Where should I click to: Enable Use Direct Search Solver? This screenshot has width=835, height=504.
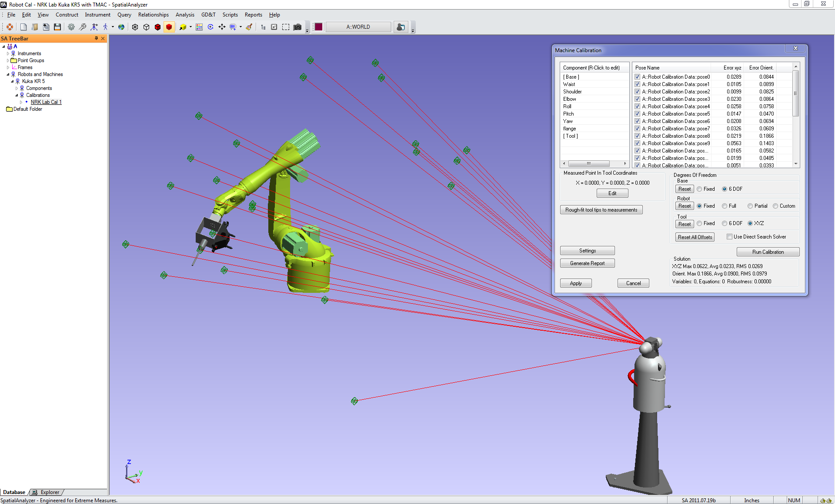730,236
